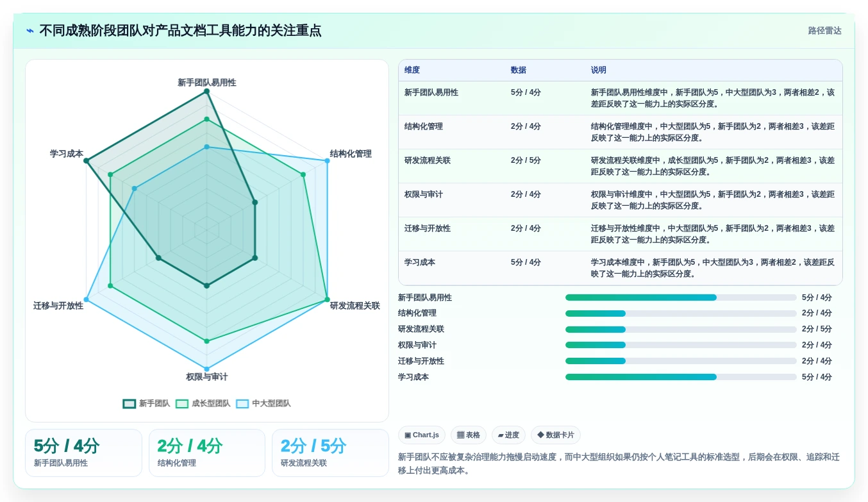This screenshot has width=868, height=502.
Task: Click 权限与审计 progress bar
Action: [681, 345]
